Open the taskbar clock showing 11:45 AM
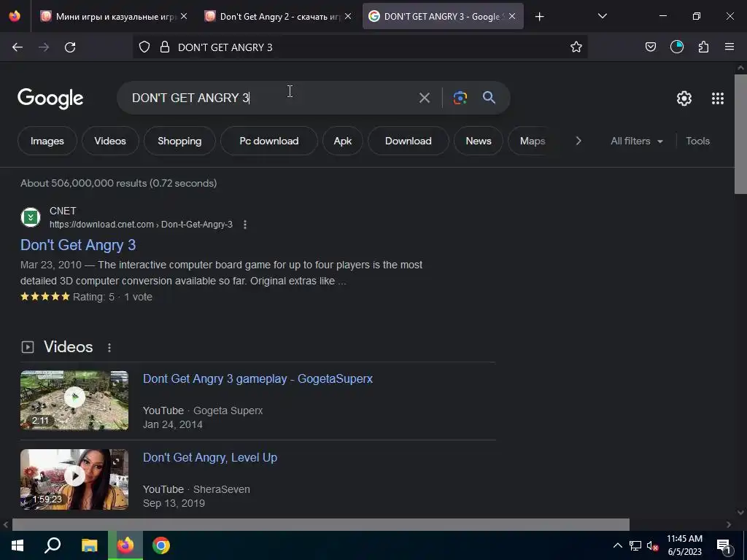747x560 pixels. [x=684, y=545]
